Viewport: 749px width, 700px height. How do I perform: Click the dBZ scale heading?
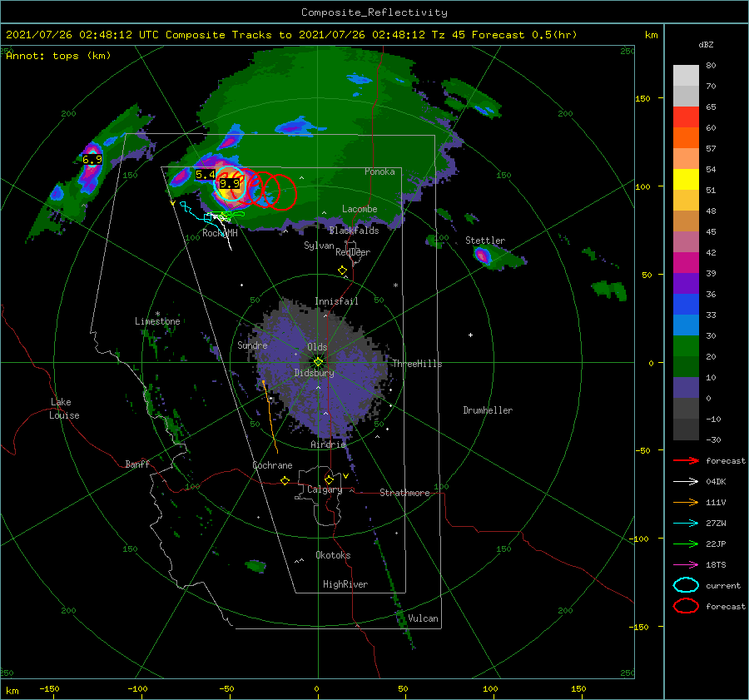706,44
